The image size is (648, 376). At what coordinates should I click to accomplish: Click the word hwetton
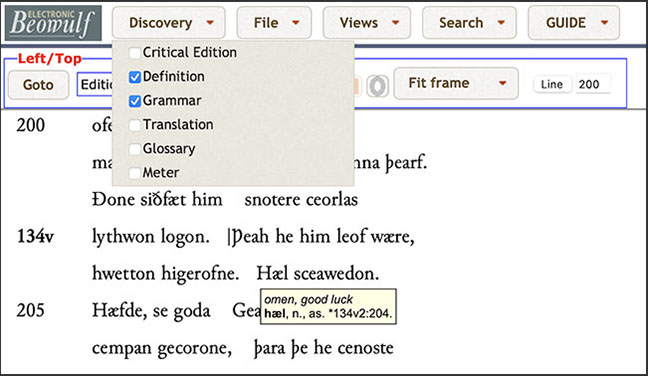123,274
